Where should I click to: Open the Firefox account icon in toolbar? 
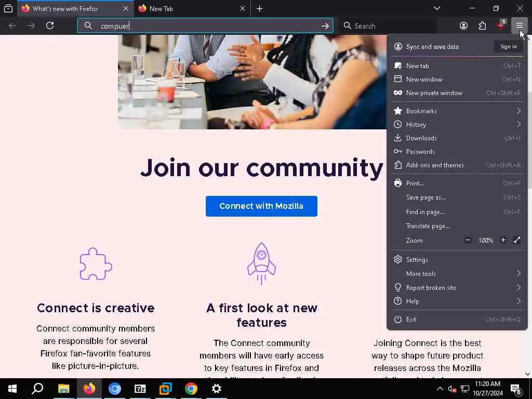click(x=463, y=26)
